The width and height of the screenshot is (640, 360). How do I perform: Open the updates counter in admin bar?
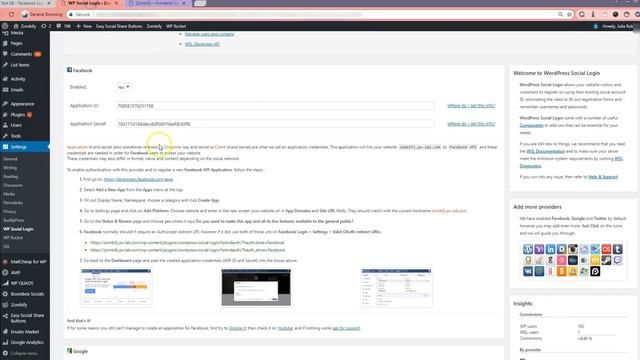tap(46, 26)
